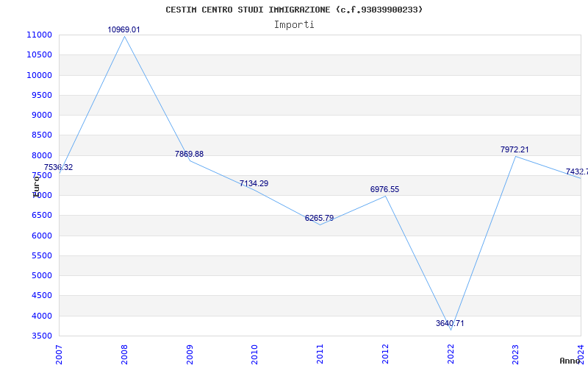Select the 5500 y-axis tick label
588x368 pixels.
click(x=41, y=255)
